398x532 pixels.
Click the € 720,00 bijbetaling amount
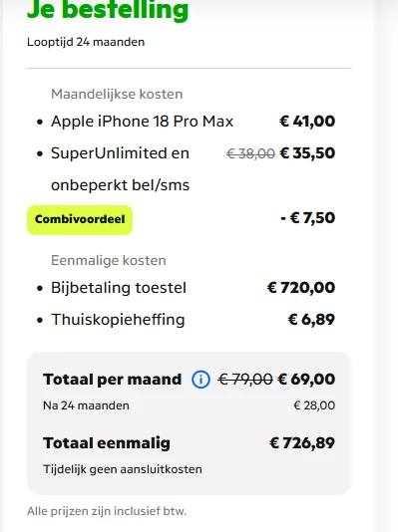point(301,288)
